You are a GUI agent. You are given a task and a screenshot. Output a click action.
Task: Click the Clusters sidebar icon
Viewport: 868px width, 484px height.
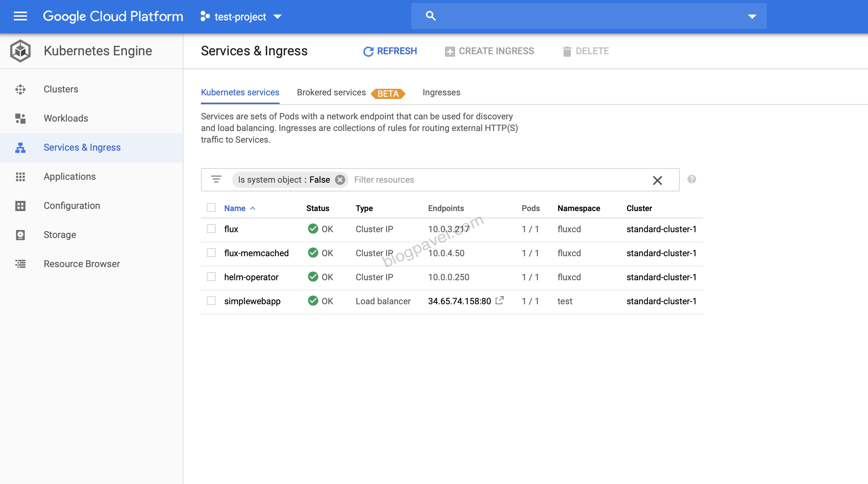(20, 89)
